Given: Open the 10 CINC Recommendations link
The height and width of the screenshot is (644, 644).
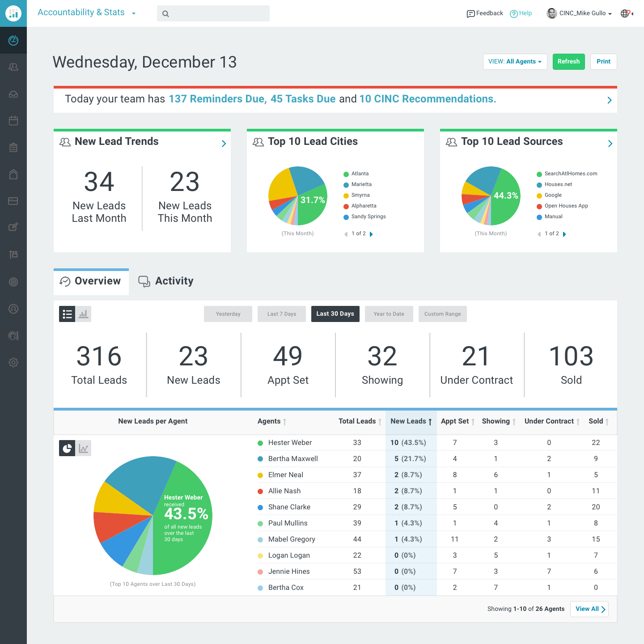Looking at the screenshot, I should [x=428, y=99].
